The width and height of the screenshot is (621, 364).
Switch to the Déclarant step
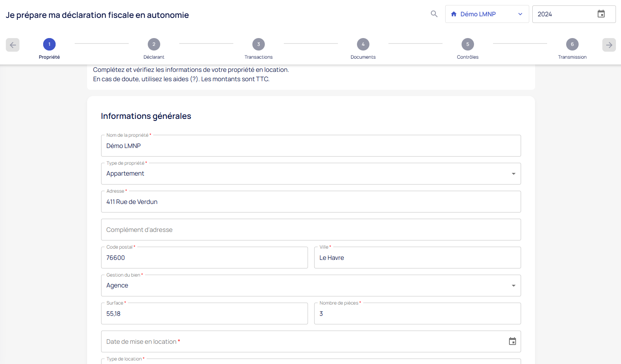(154, 44)
